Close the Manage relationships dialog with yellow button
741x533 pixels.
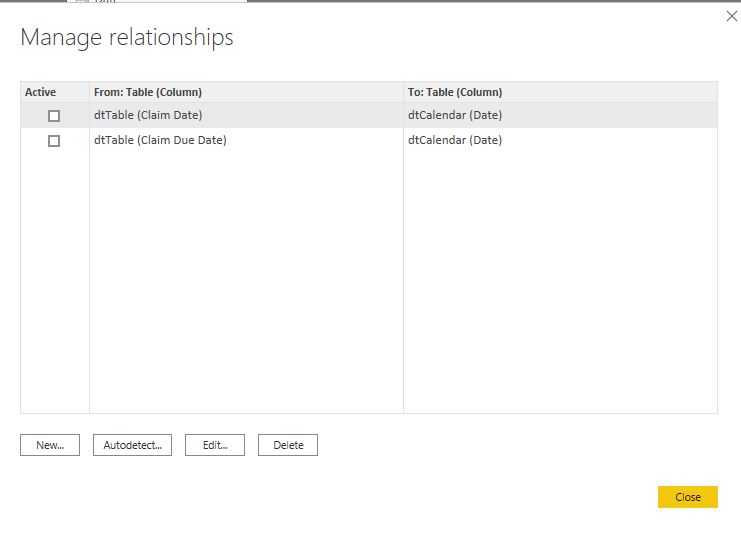click(688, 497)
